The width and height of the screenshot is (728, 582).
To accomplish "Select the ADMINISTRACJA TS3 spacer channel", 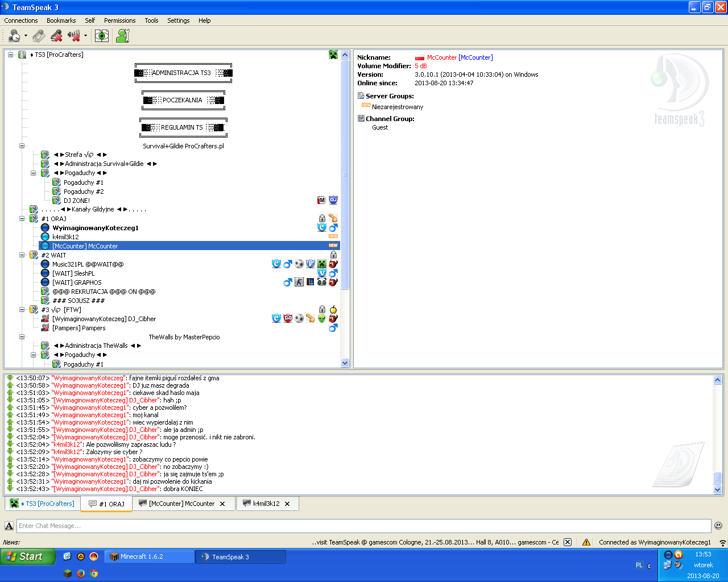I will (x=183, y=73).
